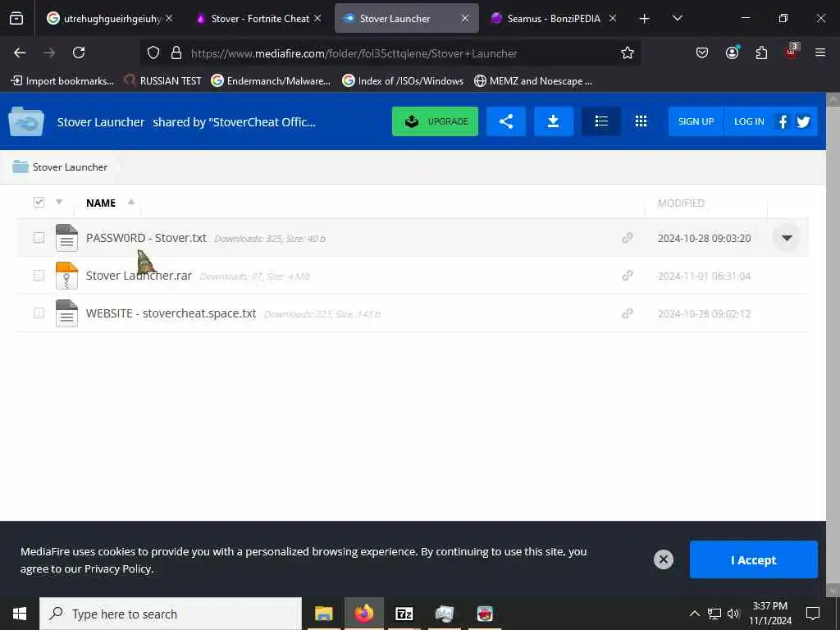The image size is (840, 630).
Task: Toggle the select all files checkbox
Action: [x=39, y=202]
